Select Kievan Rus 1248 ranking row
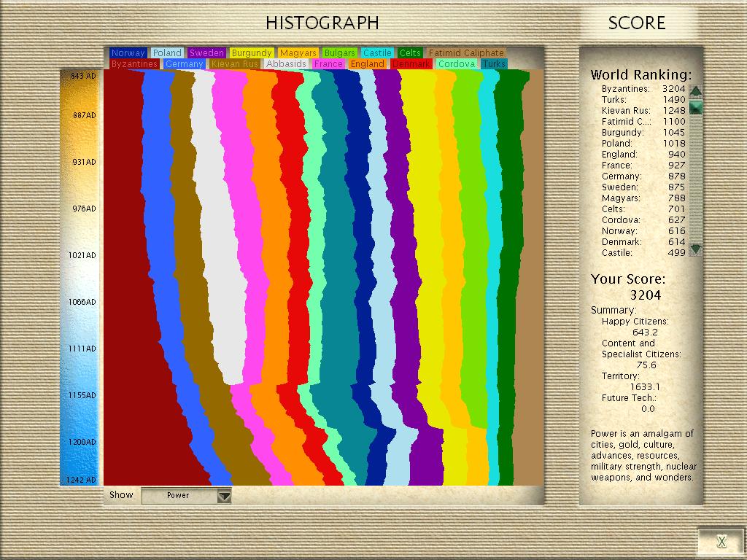 pos(643,111)
